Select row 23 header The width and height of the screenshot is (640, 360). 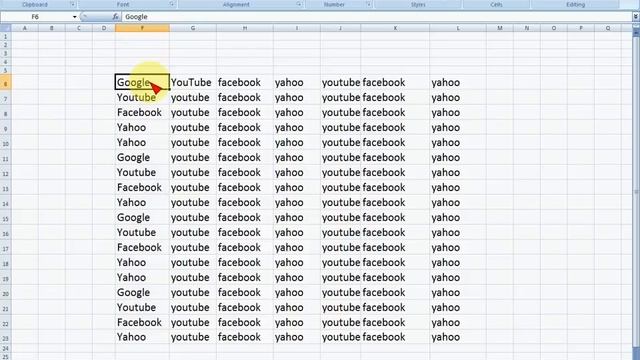(x=5, y=338)
